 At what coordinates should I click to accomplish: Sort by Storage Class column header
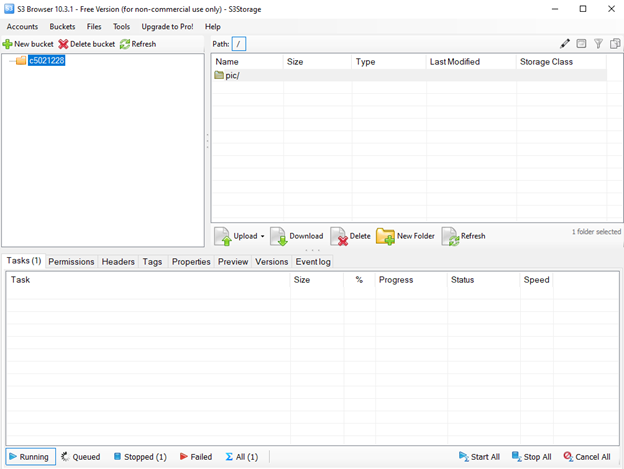click(x=561, y=62)
